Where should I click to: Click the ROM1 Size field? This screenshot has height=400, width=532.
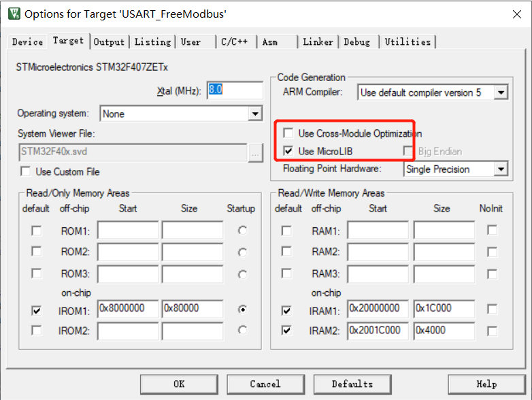click(x=193, y=231)
